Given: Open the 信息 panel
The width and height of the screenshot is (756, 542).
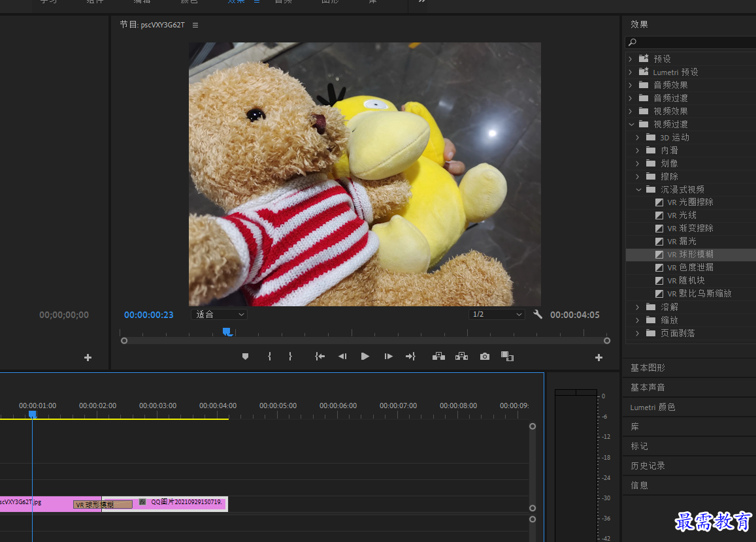Looking at the screenshot, I should pos(639,485).
